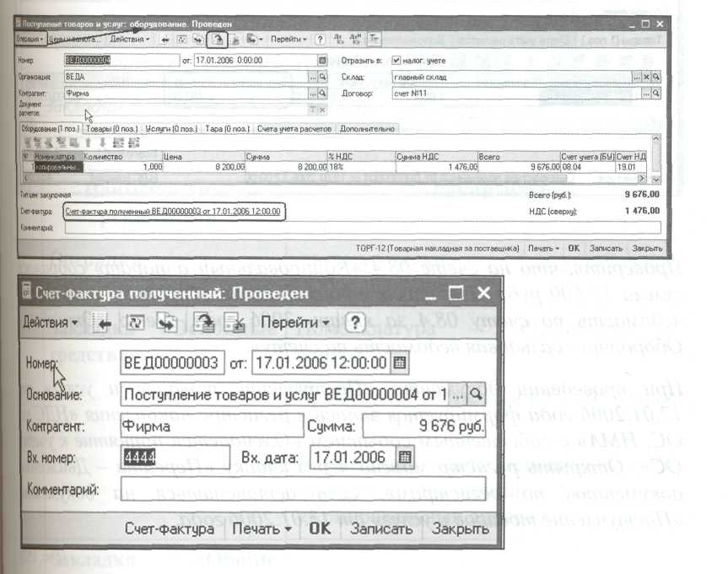Click help question mark in Счет-фактура window
728x574 pixels.
point(355,323)
